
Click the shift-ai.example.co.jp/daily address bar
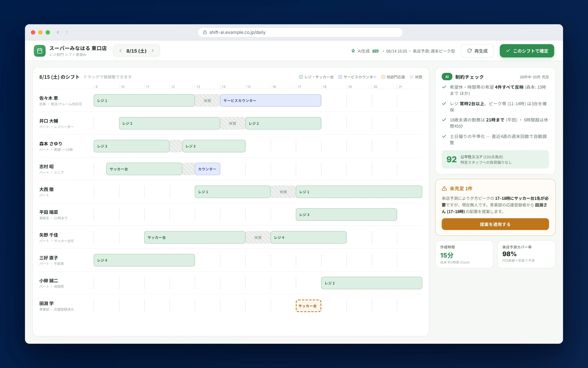tap(300, 32)
